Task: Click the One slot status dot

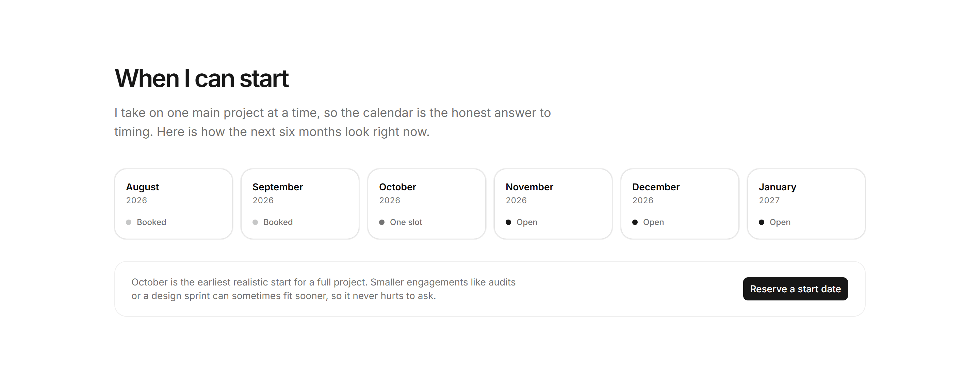Action: coord(381,222)
